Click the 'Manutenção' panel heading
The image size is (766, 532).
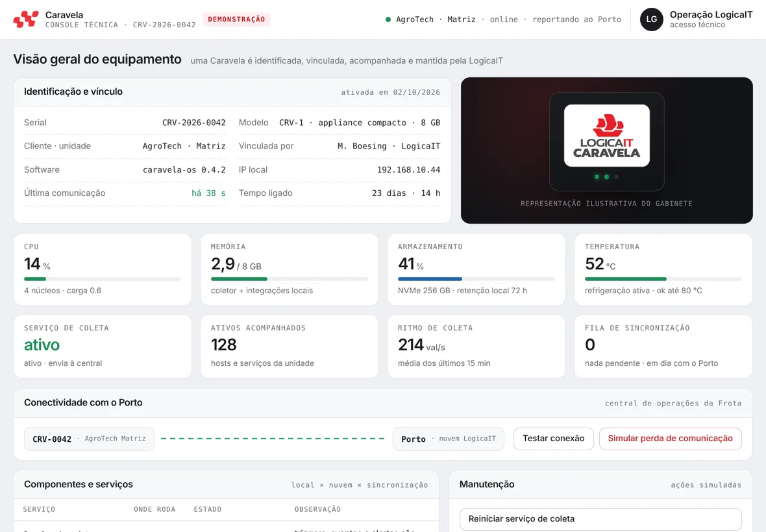(487, 484)
